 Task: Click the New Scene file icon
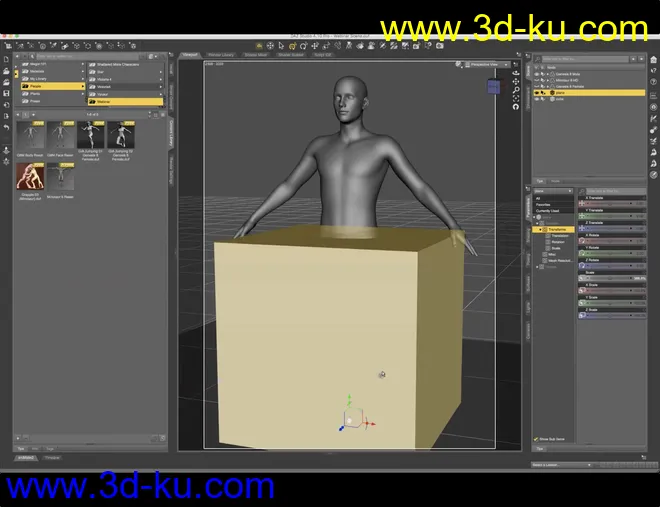(8, 61)
